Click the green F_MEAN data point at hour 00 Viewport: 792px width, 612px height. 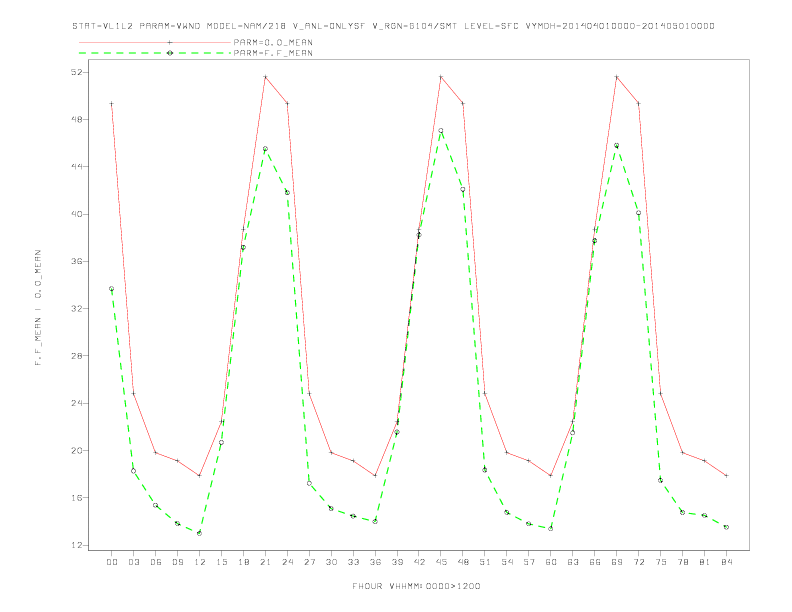coord(112,289)
